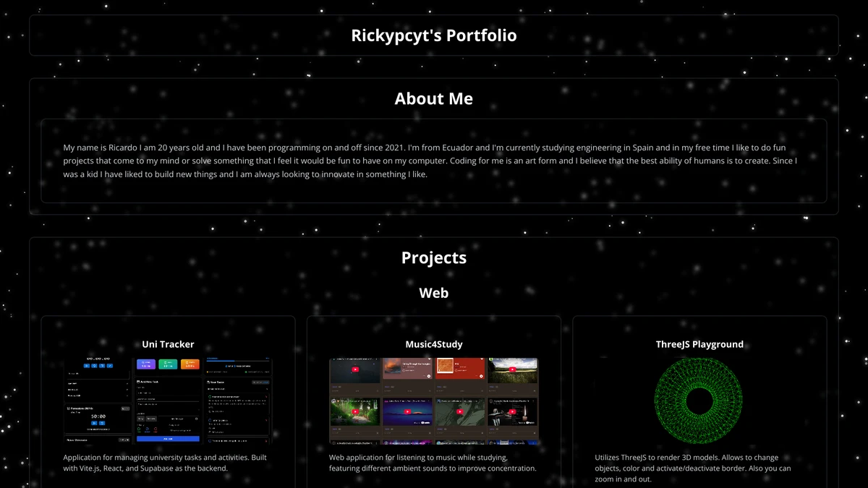
Task: Click the Rickypcyt's Portfolio page title
Action: [434, 35]
